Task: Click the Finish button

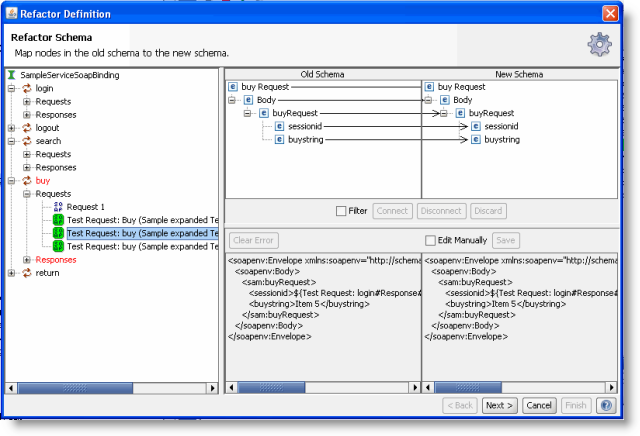Action: click(576, 405)
